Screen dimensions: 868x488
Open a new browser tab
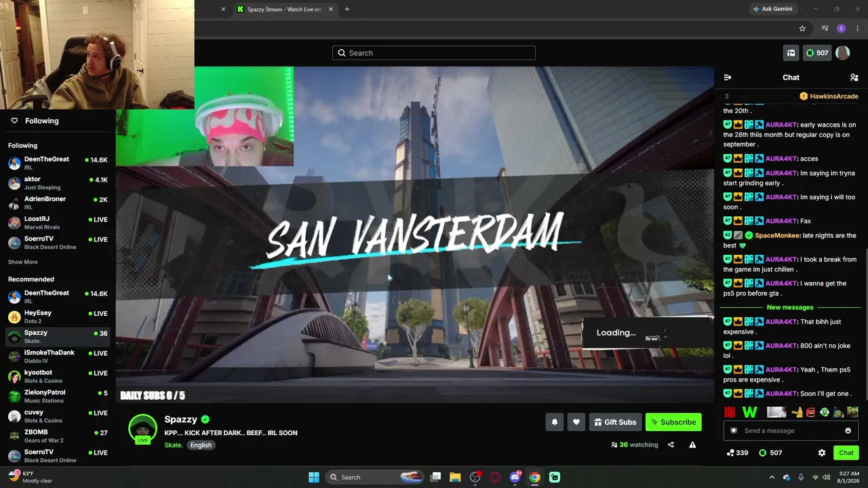coord(347,9)
